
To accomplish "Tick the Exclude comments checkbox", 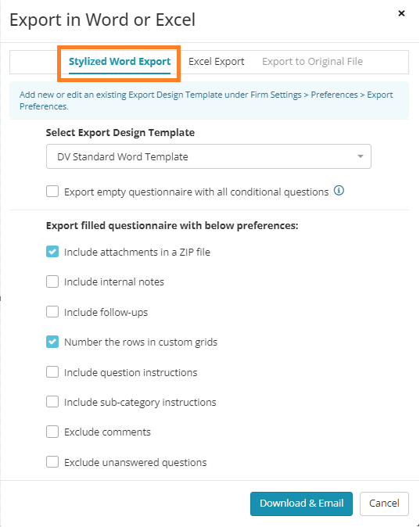I will [52, 432].
